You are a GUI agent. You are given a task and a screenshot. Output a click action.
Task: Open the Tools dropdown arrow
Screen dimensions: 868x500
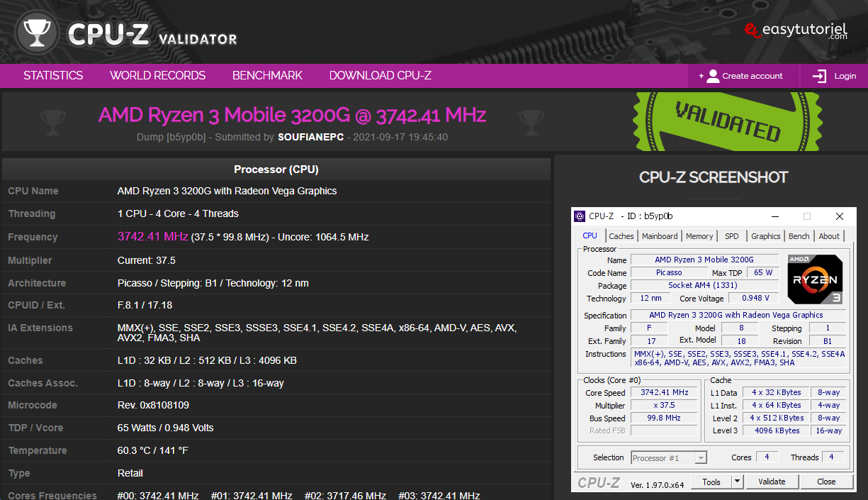point(737,482)
